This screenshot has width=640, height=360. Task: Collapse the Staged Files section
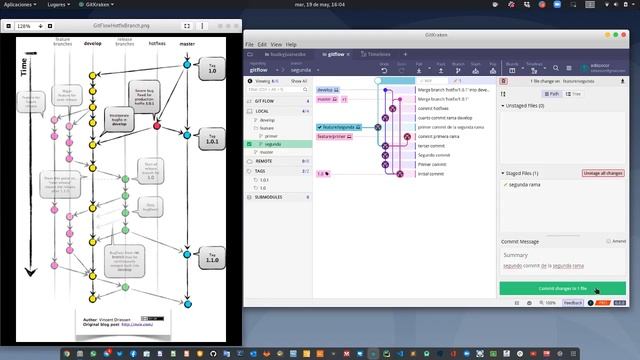[503, 173]
